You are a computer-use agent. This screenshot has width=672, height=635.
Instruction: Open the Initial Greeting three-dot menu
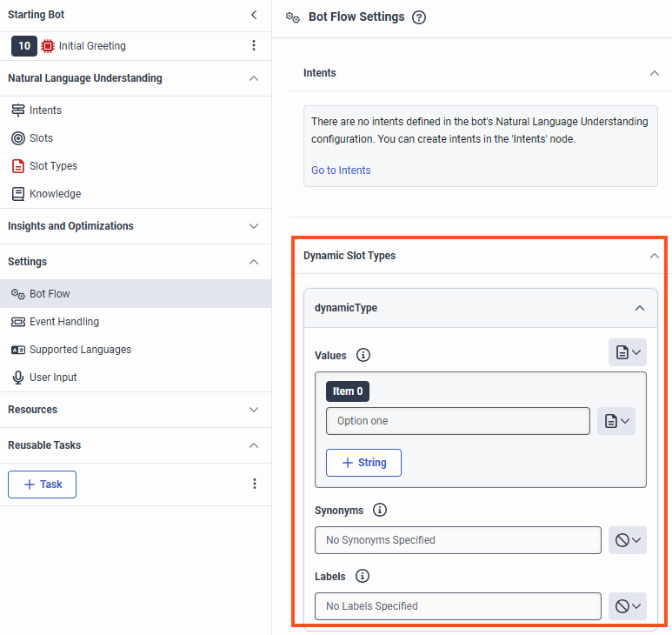click(254, 46)
